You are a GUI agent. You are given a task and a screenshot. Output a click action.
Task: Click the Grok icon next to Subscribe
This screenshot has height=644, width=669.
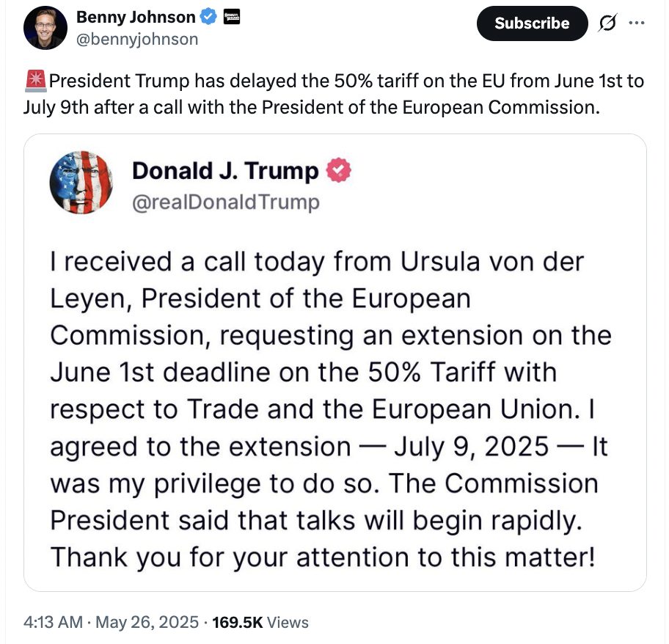[607, 23]
